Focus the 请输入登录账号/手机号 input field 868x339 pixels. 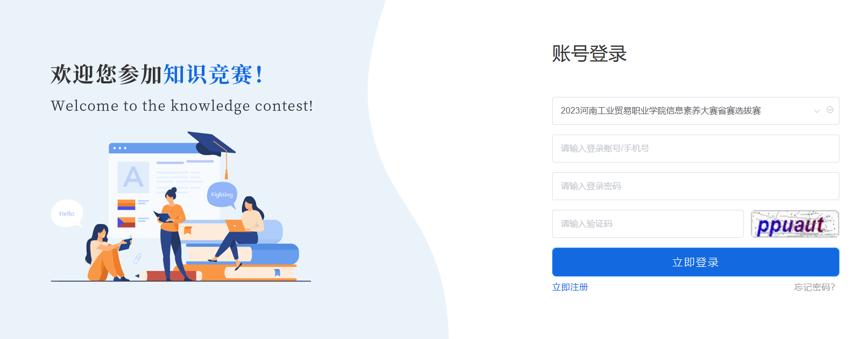(695, 149)
